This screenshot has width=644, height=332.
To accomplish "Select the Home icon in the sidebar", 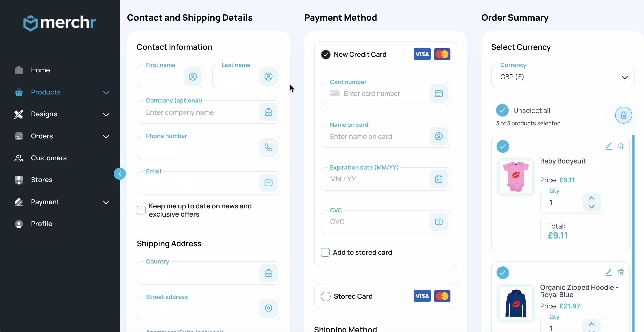I will click(19, 70).
